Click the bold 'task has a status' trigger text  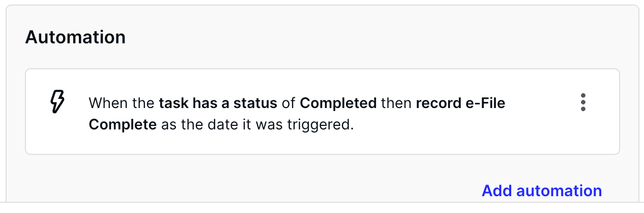218,103
